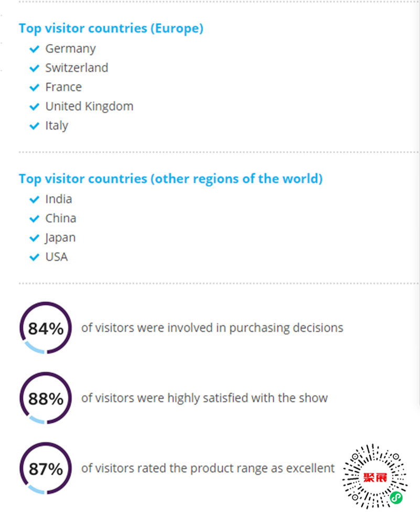The image size is (420, 522).
Task: Click the 'Top visitor countries (Europe)' heading
Action: coord(111,28)
